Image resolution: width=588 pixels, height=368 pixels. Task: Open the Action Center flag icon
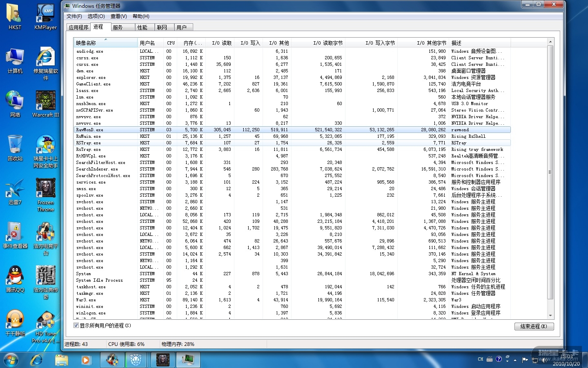[x=525, y=360]
